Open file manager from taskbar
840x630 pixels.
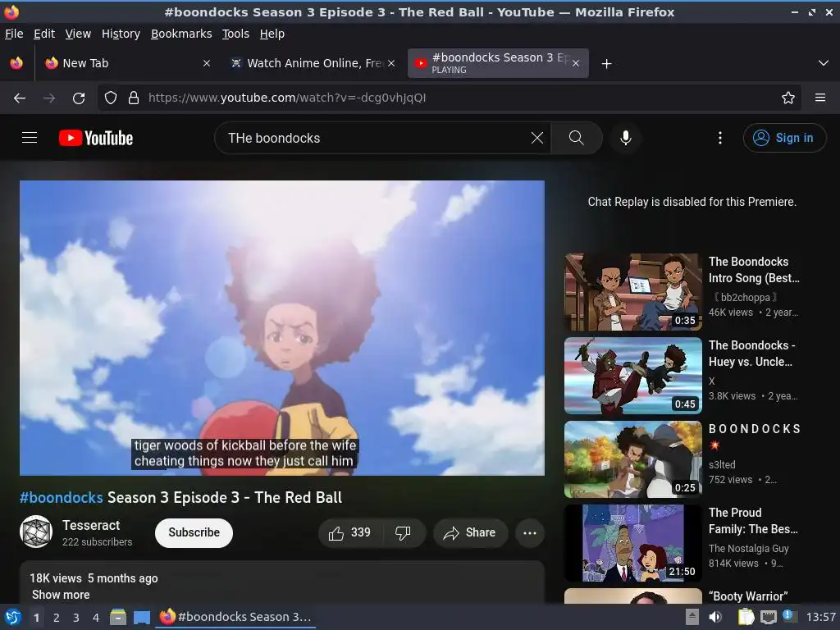point(118,617)
